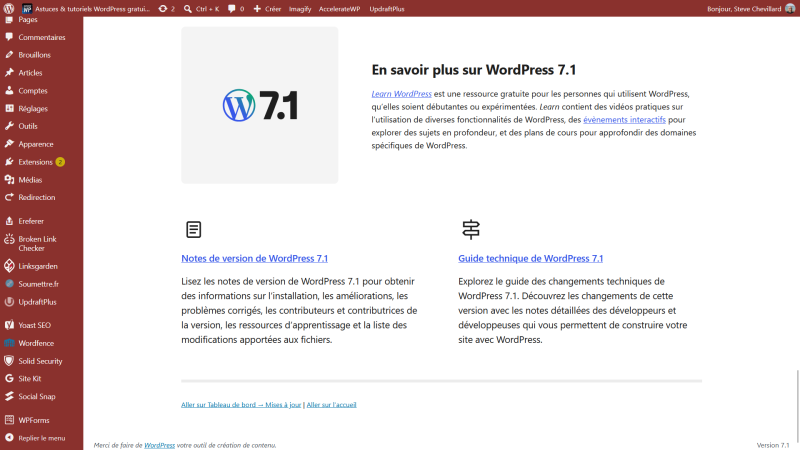Open the updates counter icon
800x450 pixels.
pyautogui.click(x=166, y=9)
